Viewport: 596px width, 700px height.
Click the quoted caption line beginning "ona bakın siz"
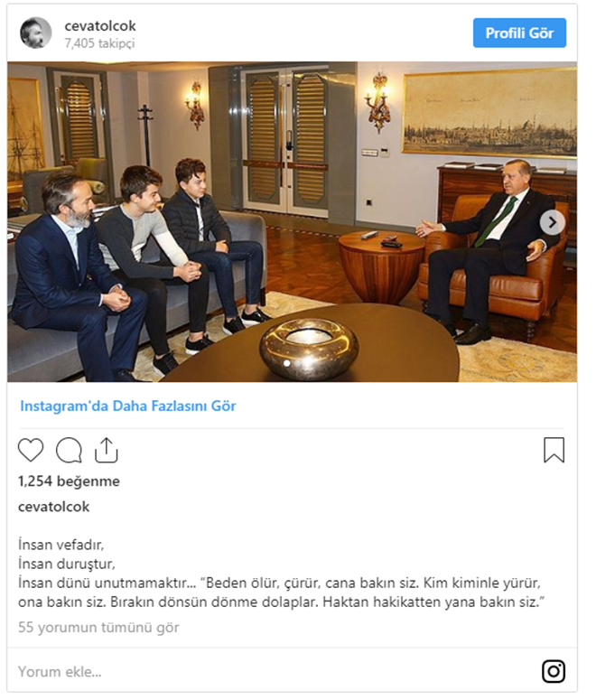281,602
